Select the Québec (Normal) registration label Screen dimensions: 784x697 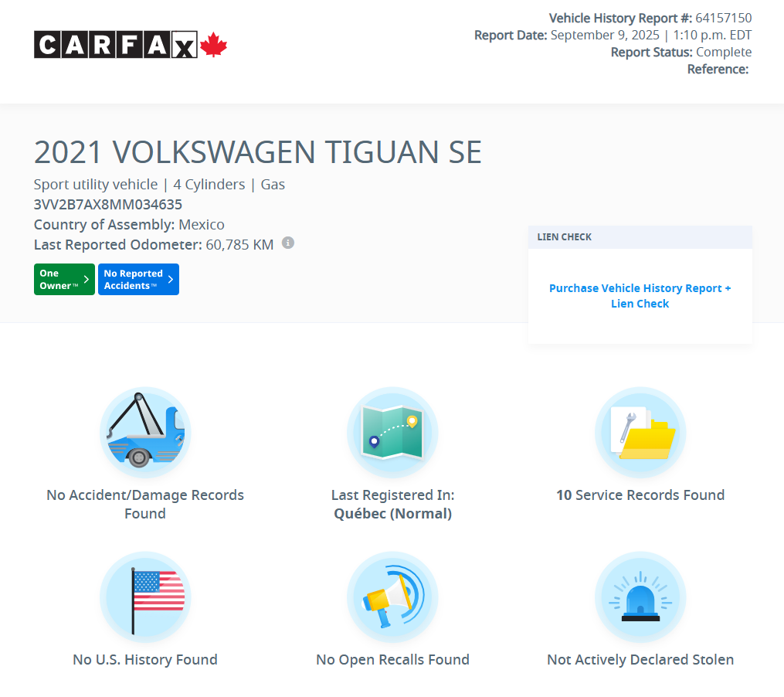pos(392,514)
